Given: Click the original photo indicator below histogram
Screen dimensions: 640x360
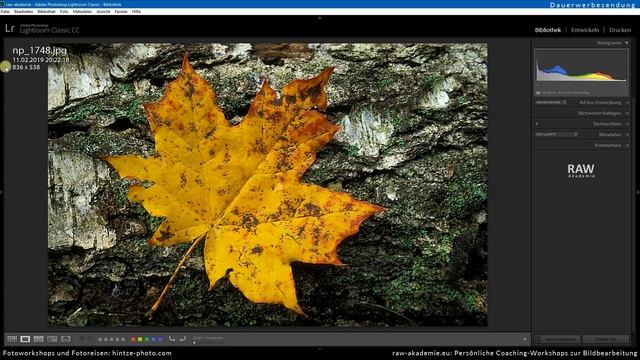Looking at the screenshot, I should tap(563, 93).
